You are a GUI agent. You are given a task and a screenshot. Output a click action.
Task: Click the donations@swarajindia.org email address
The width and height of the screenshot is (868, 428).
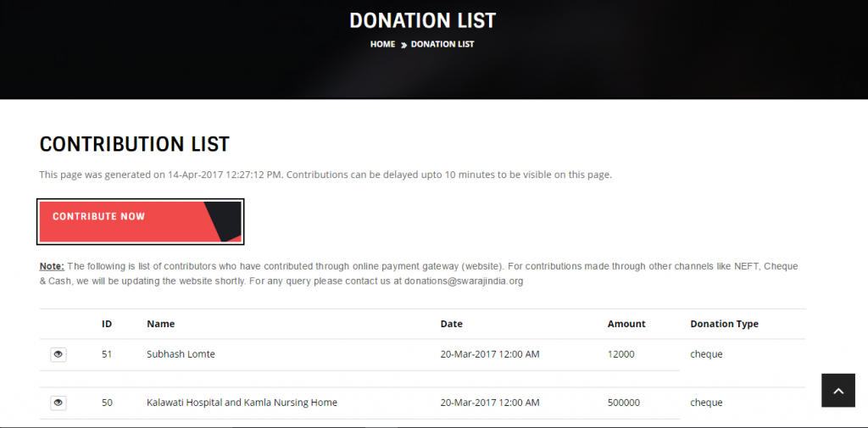(464, 281)
